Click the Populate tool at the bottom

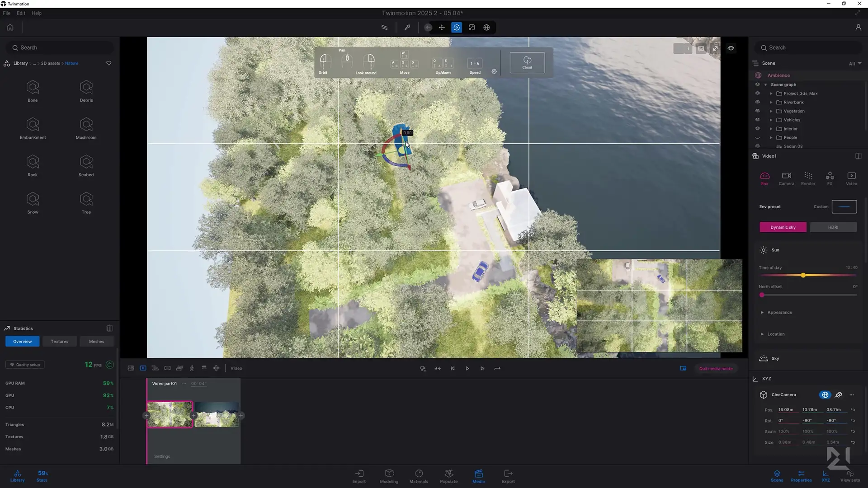[448, 476]
